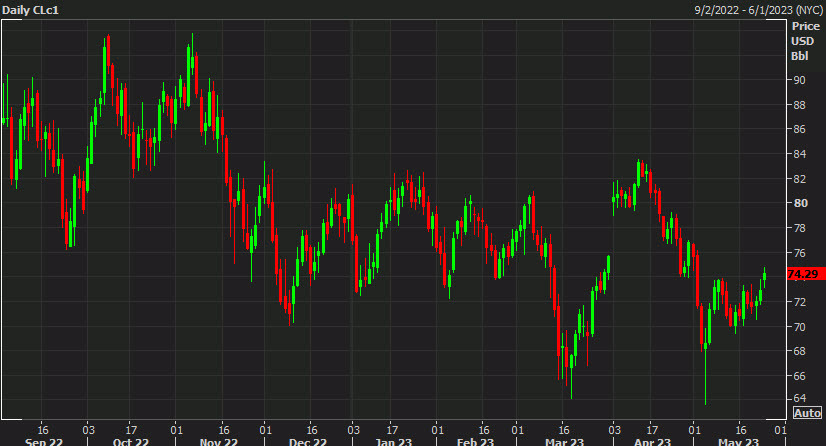
Task: Click the last green candle near 74
Action: [764, 276]
